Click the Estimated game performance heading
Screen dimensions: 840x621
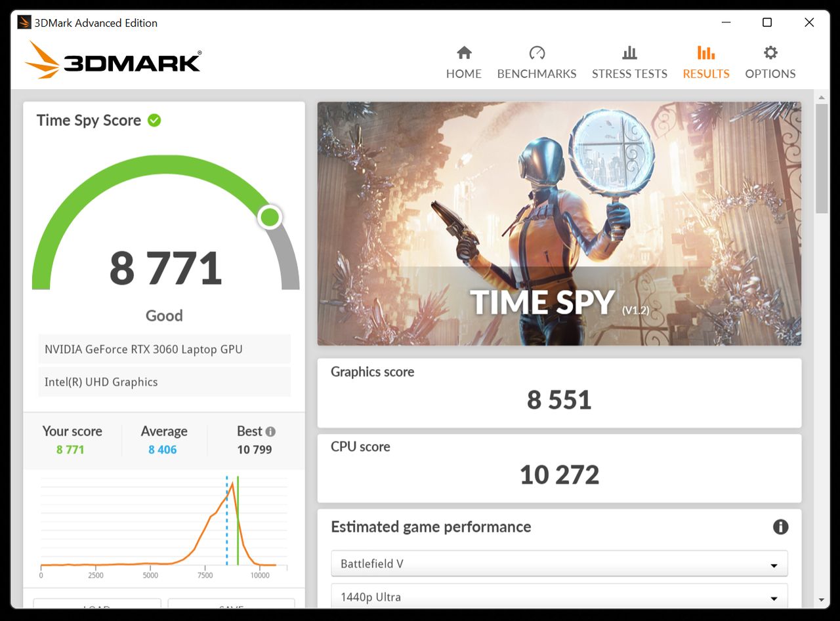[431, 527]
